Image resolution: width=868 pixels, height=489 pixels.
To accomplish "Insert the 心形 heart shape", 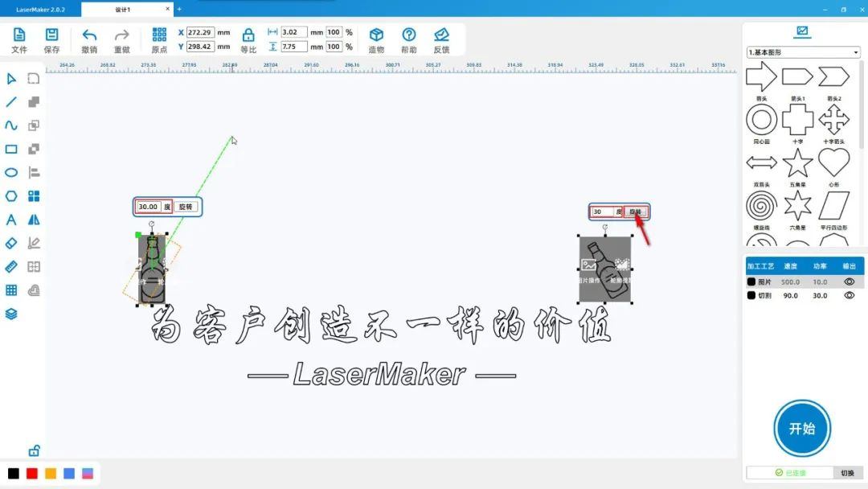I will pos(833,163).
